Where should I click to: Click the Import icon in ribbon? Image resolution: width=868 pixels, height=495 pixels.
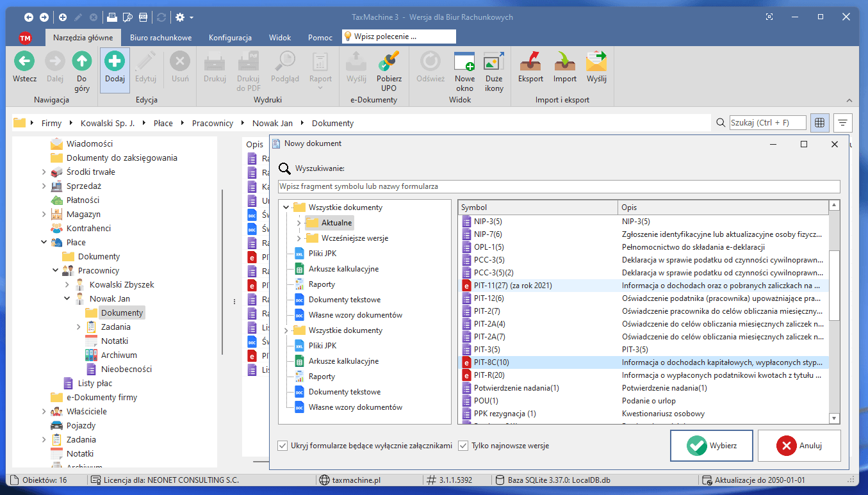[564, 61]
